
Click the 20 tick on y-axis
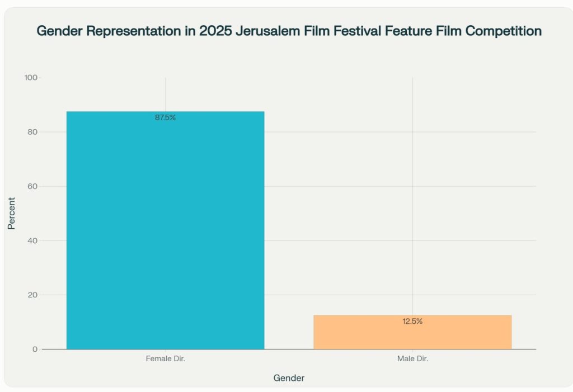pos(33,295)
